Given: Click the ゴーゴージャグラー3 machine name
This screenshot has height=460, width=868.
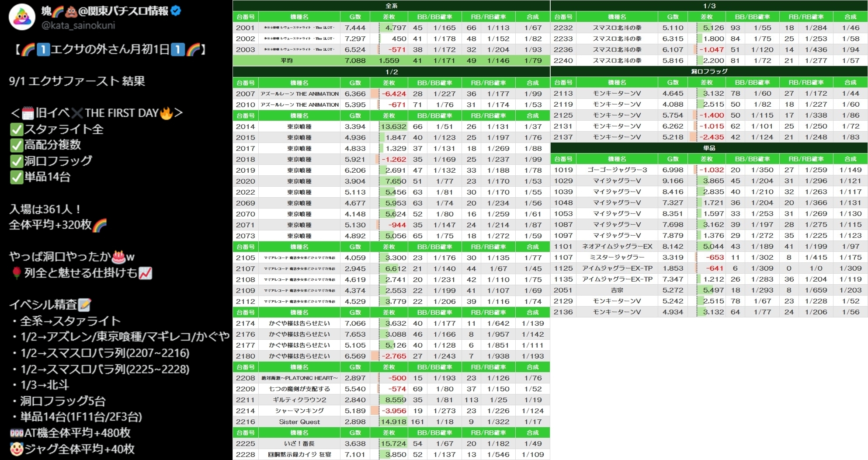Looking at the screenshot, I should tap(617, 170).
